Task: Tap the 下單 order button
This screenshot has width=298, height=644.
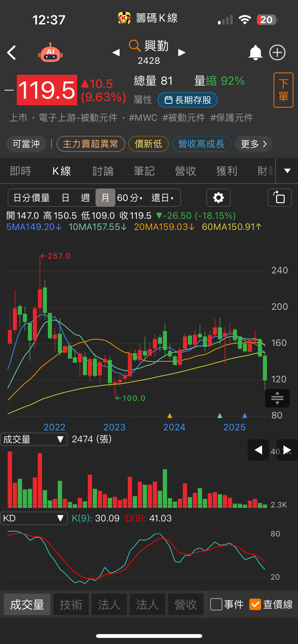Action: point(283,90)
